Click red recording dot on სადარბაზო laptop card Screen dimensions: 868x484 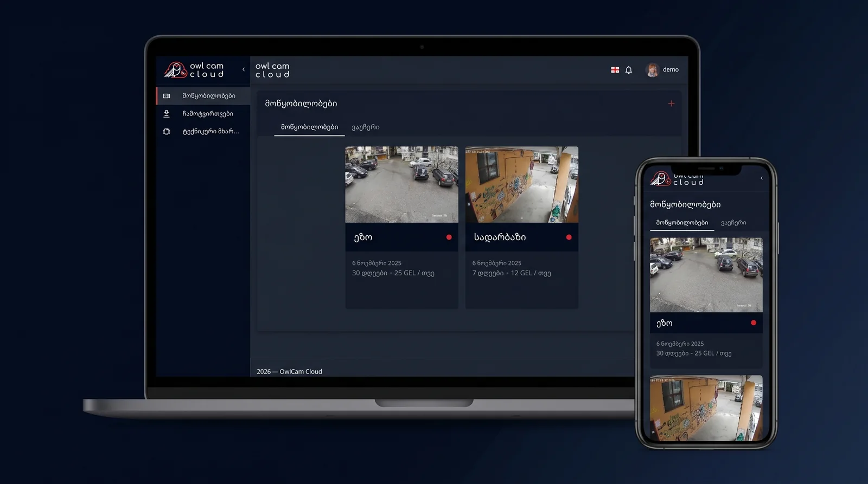pyautogui.click(x=569, y=237)
